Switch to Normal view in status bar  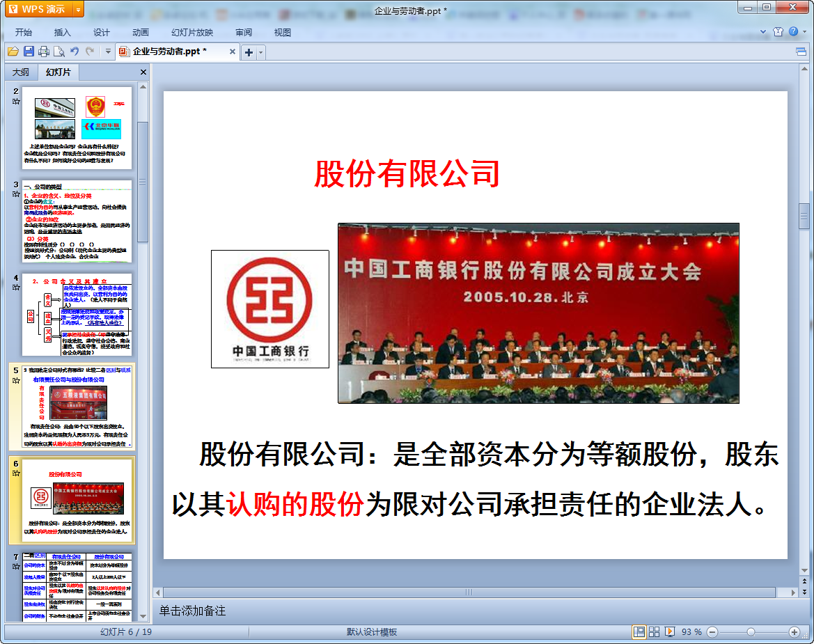click(x=639, y=631)
